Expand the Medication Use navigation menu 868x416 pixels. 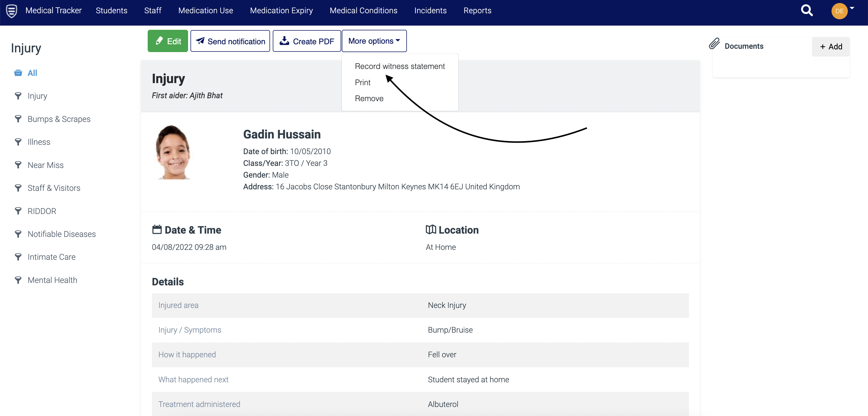205,10
